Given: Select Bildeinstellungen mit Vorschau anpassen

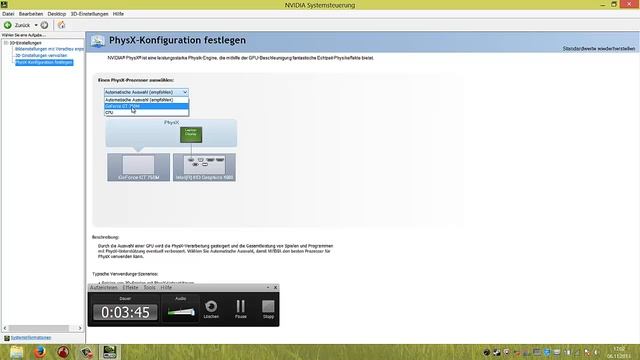Looking at the screenshot, I should click(49, 49).
